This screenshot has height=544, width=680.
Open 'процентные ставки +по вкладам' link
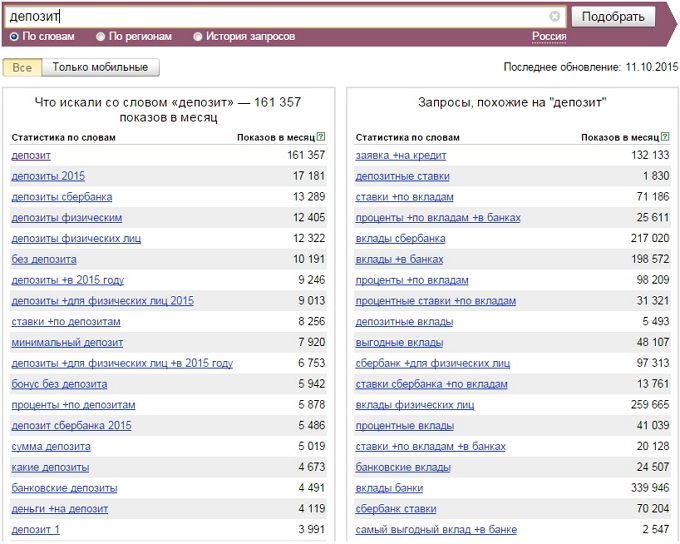(x=436, y=301)
